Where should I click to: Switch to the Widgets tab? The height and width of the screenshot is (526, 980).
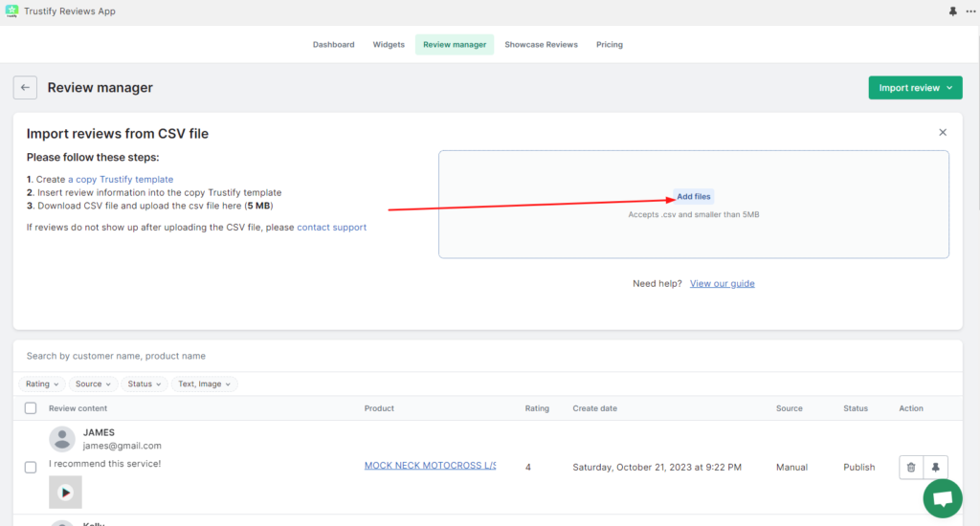pyautogui.click(x=389, y=44)
